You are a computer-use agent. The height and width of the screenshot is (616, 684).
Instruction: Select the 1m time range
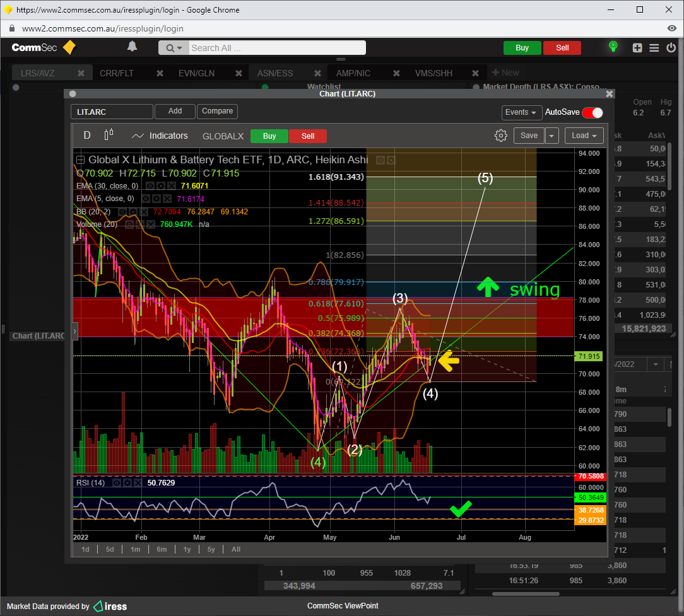pyautogui.click(x=135, y=549)
